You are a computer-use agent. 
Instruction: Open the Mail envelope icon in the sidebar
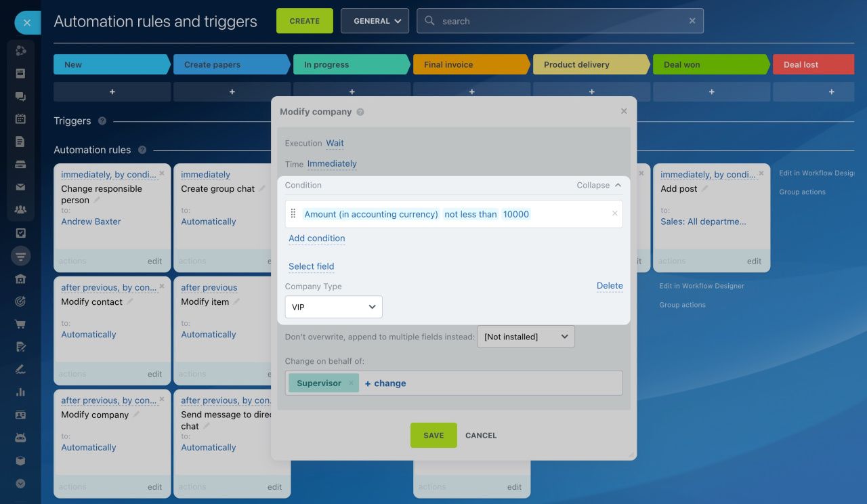pyautogui.click(x=20, y=187)
